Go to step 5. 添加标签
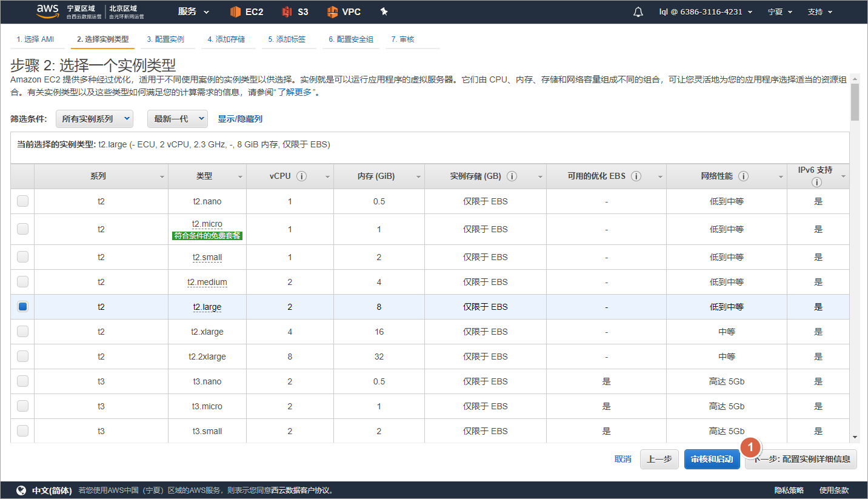Viewport: 868px width, 499px height. 287,39
